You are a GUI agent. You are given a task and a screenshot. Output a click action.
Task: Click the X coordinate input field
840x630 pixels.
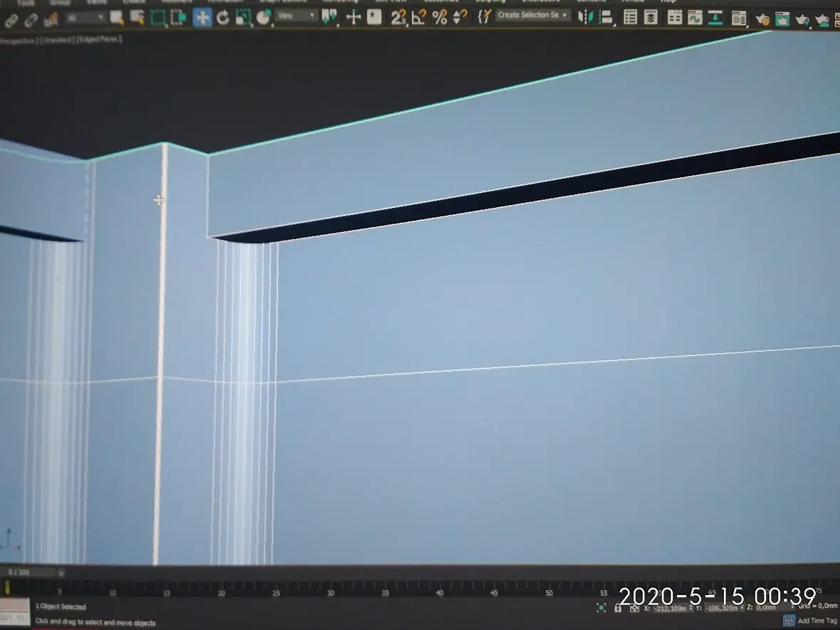click(670, 608)
